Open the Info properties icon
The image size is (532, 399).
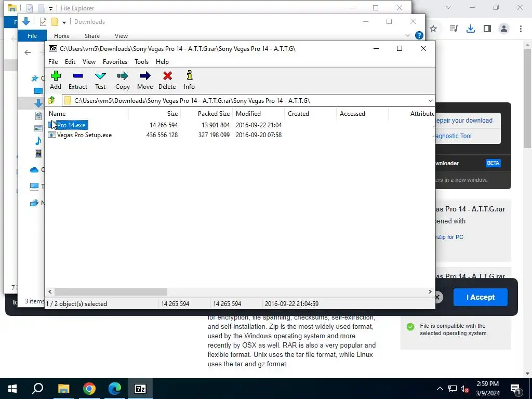pyautogui.click(x=189, y=80)
